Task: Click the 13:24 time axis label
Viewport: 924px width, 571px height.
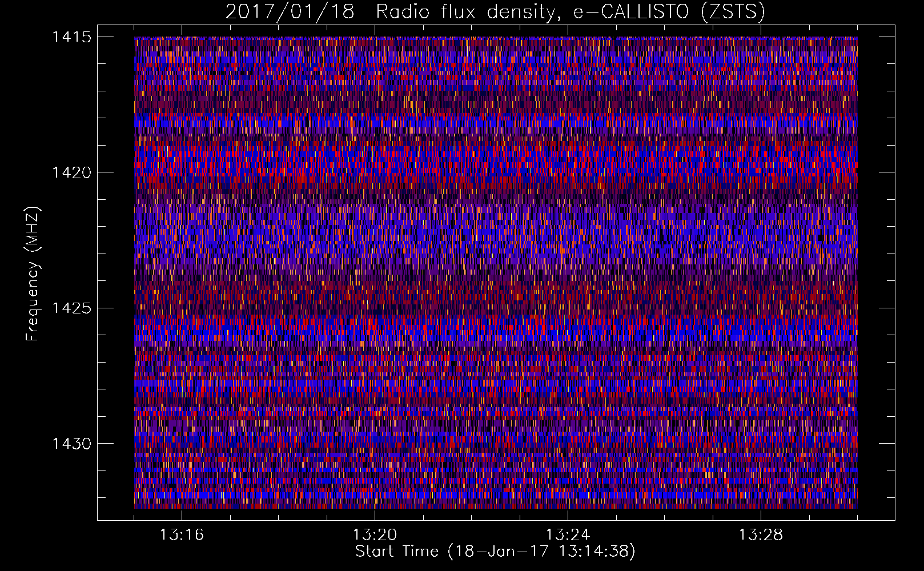Action: tap(568, 535)
